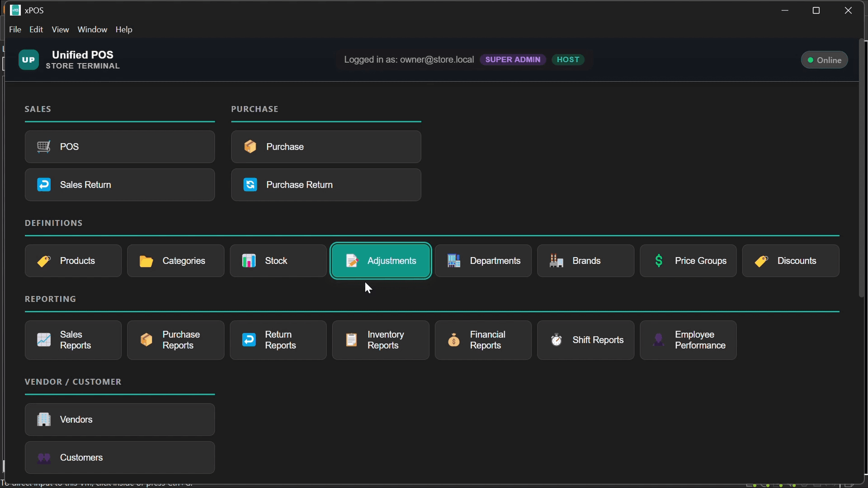Select the Categories tile

coord(175,261)
